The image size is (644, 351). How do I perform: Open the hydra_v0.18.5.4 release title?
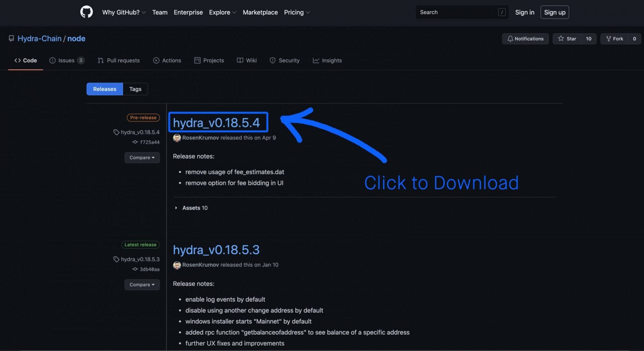216,122
